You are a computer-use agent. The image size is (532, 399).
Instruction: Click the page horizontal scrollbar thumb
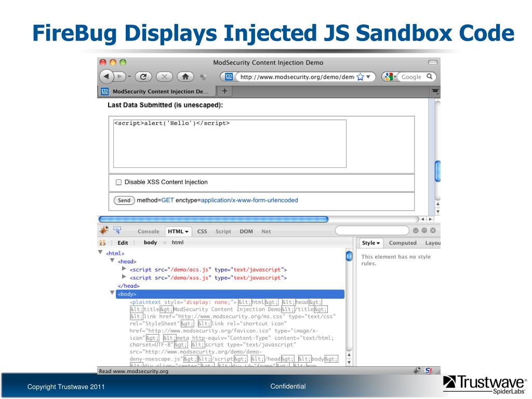(x=214, y=219)
